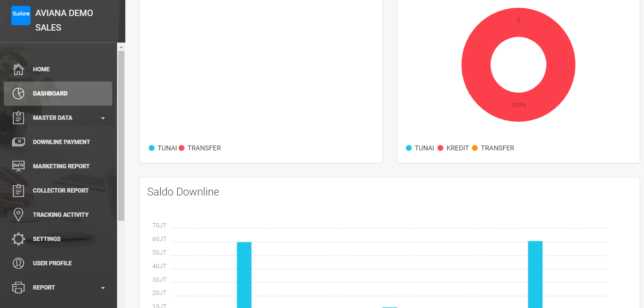Click the Downline Payment cash icon

coord(18,142)
